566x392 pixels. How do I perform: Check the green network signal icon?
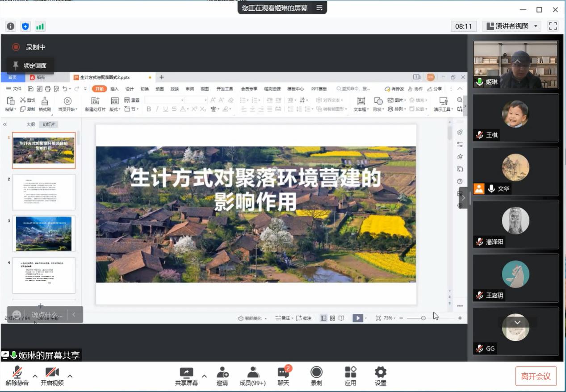click(x=40, y=26)
